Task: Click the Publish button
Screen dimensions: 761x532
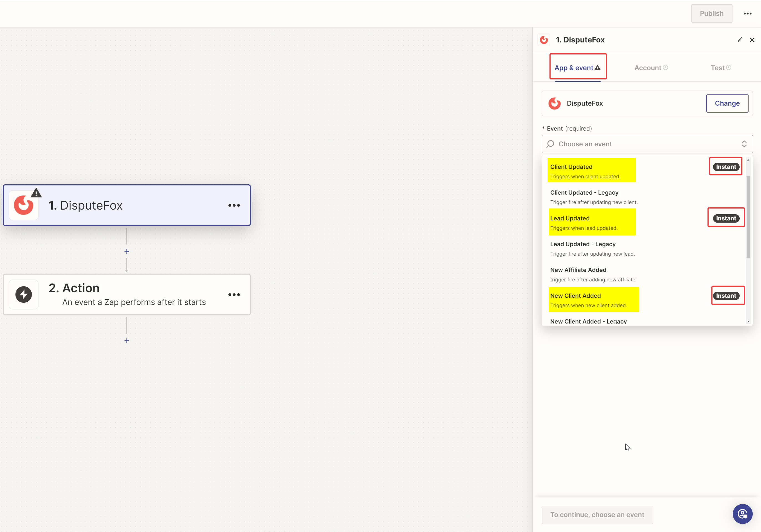Action: click(712, 13)
